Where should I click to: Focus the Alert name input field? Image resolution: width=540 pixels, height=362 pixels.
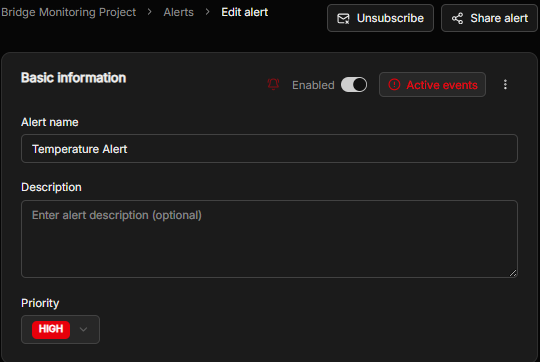click(x=269, y=149)
